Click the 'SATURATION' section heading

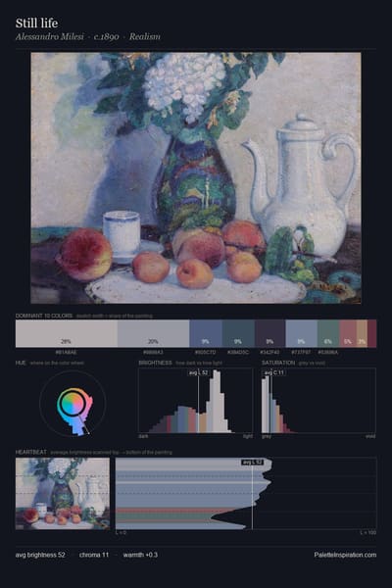click(x=278, y=363)
